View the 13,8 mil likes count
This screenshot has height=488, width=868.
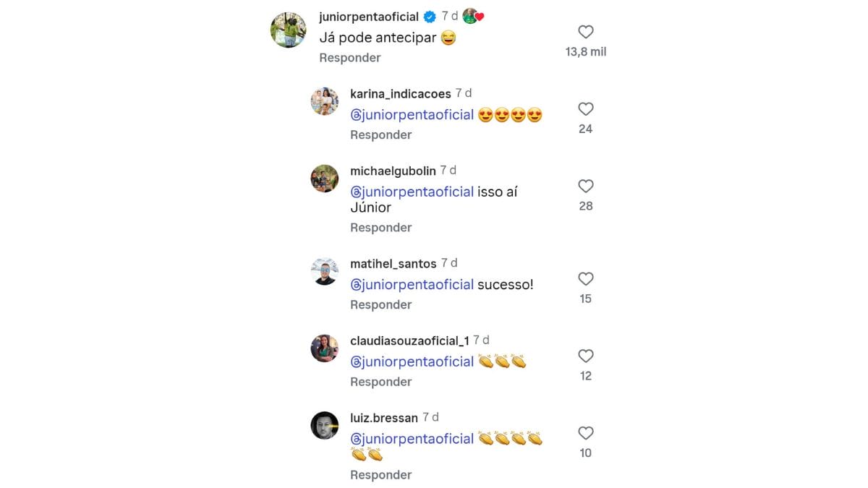pyautogui.click(x=586, y=52)
